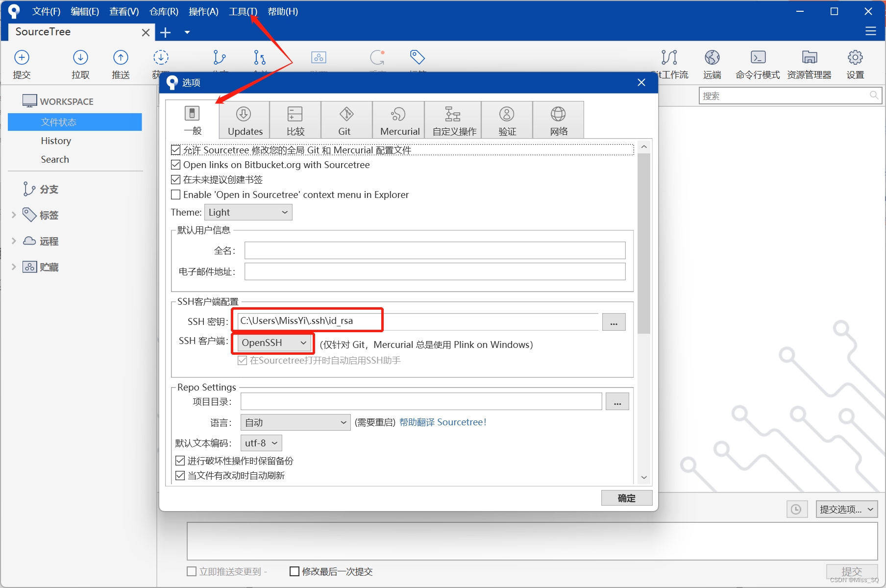Change 默认文本编码 via the utf-8 dropdown
This screenshot has width=886, height=588.
click(261, 442)
